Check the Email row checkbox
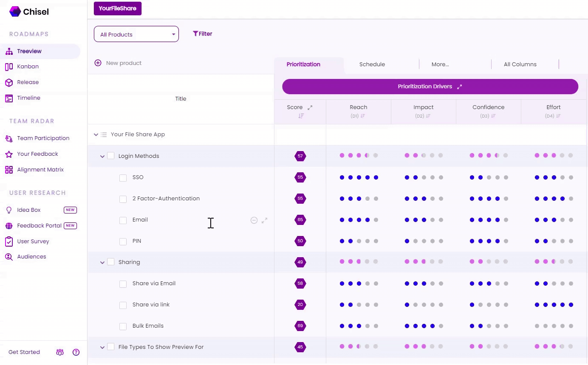The height and width of the screenshot is (365, 588). pyautogui.click(x=123, y=220)
